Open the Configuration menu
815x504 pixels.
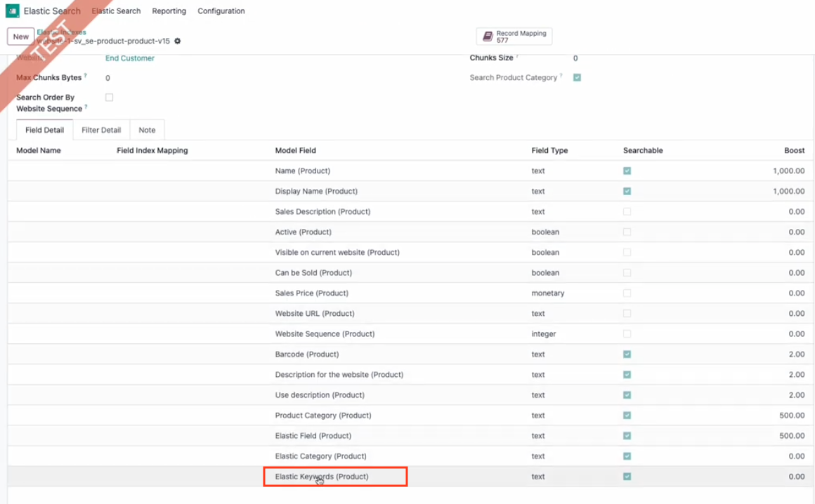(x=221, y=11)
